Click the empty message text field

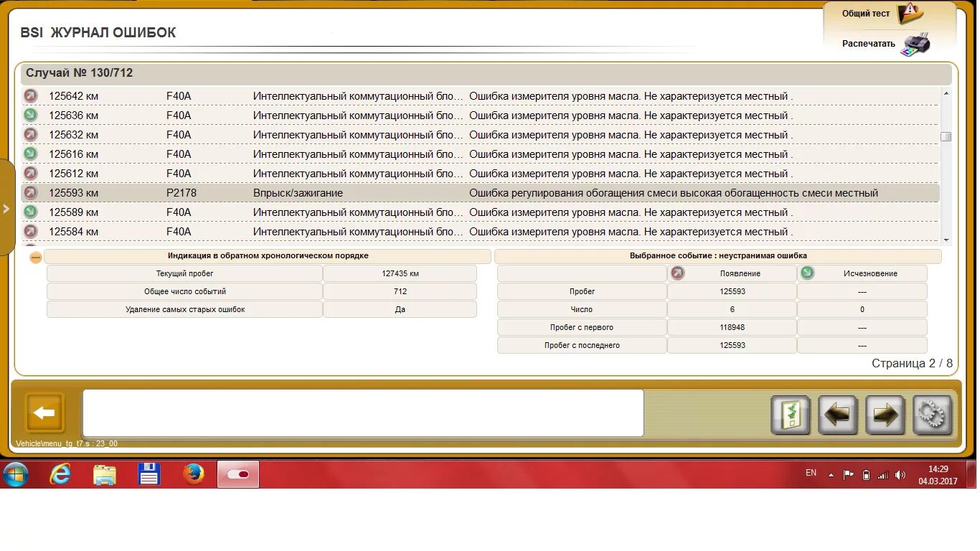click(x=363, y=413)
